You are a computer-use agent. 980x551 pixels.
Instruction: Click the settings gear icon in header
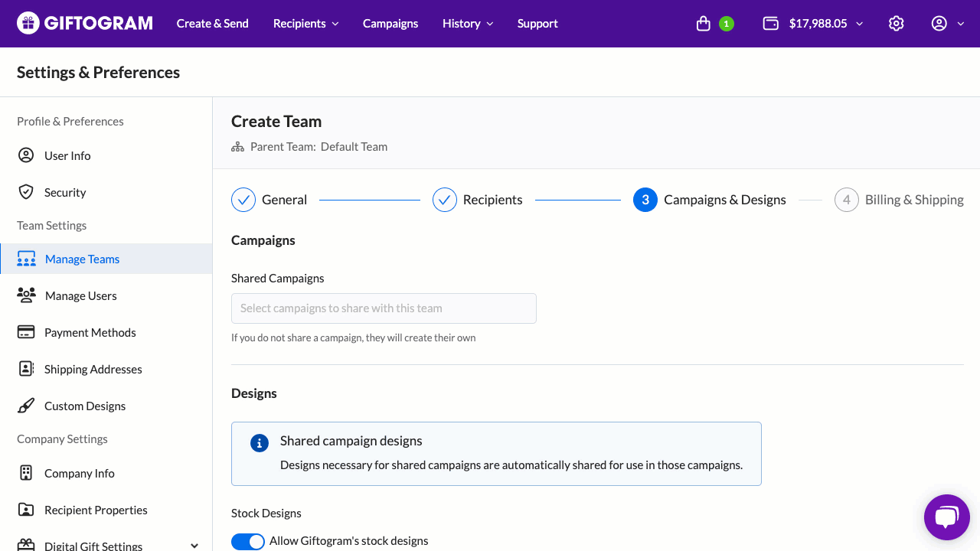click(x=896, y=24)
